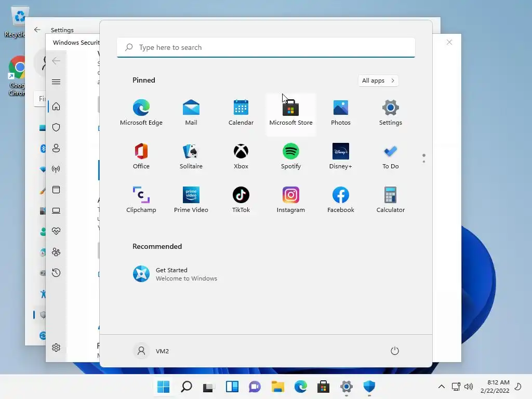The image size is (532, 399).
Task: Open Microsoft Edge from pinned apps
Action: pyautogui.click(x=141, y=113)
